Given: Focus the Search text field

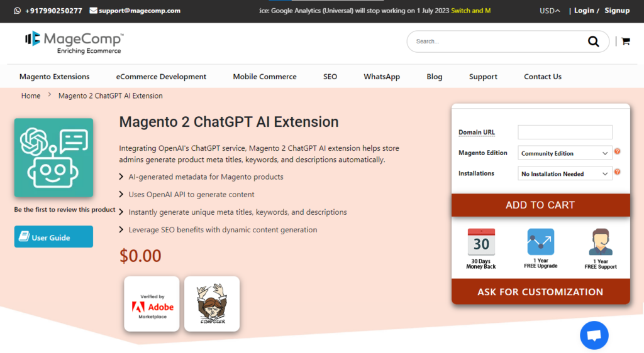Looking at the screenshot, I should coord(497,41).
